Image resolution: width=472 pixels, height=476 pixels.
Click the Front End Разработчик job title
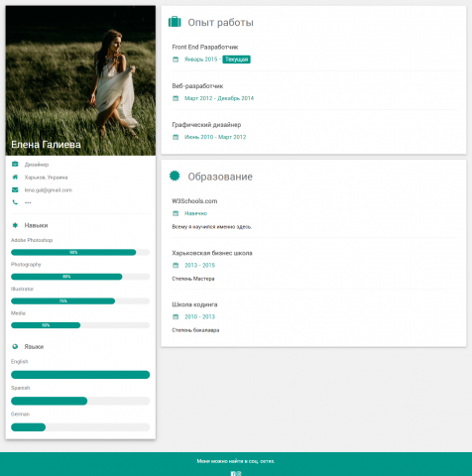coord(205,47)
